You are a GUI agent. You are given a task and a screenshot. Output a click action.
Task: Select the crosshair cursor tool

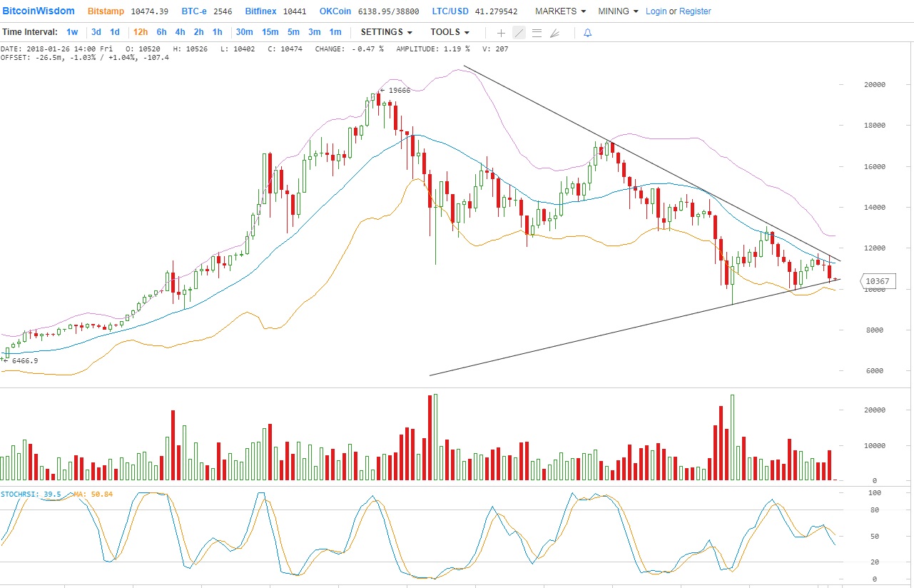501,33
